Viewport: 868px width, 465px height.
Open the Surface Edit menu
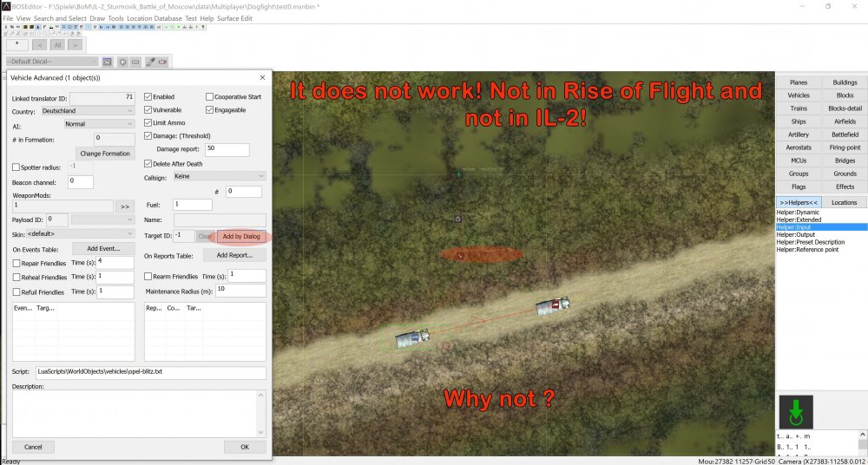pyautogui.click(x=235, y=18)
